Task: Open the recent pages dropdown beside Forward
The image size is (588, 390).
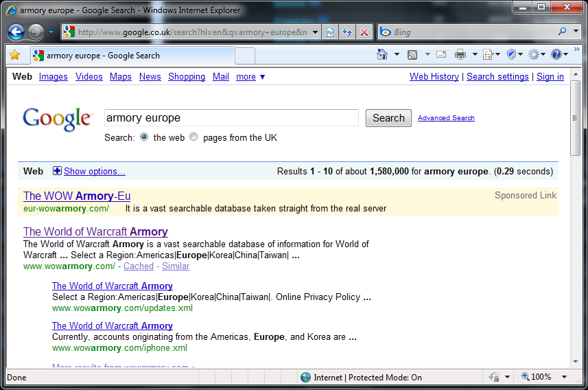Action: point(51,32)
